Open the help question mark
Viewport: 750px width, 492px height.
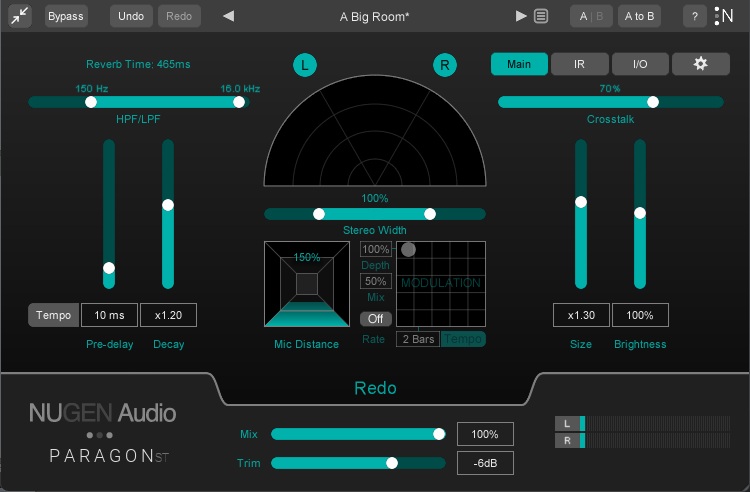pyautogui.click(x=695, y=17)
